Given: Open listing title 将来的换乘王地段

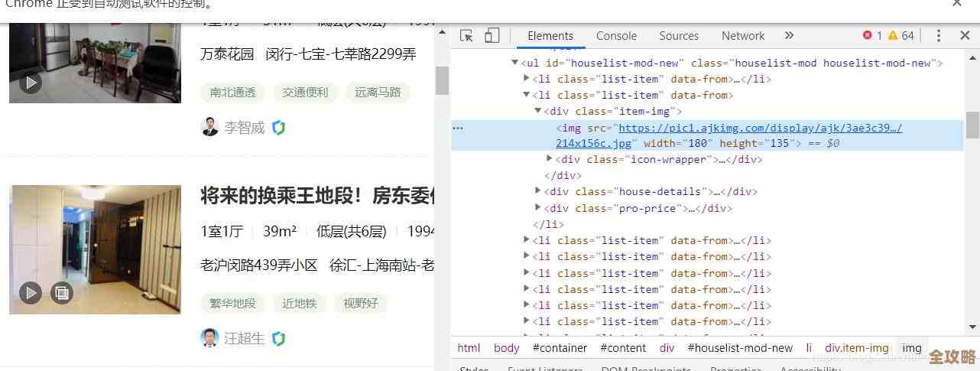Looking at the screenshot, I should 317,197.
